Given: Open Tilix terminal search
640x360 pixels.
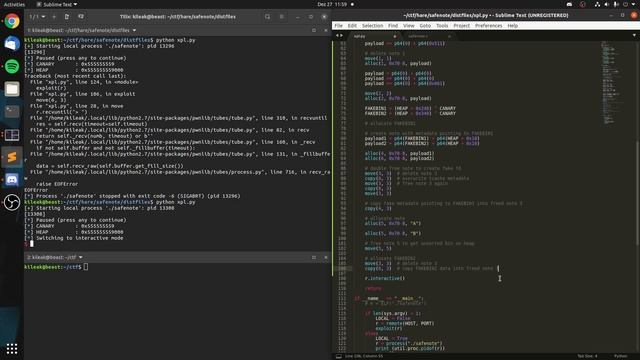Looking at the screenshot, I should tap(267, 17).
